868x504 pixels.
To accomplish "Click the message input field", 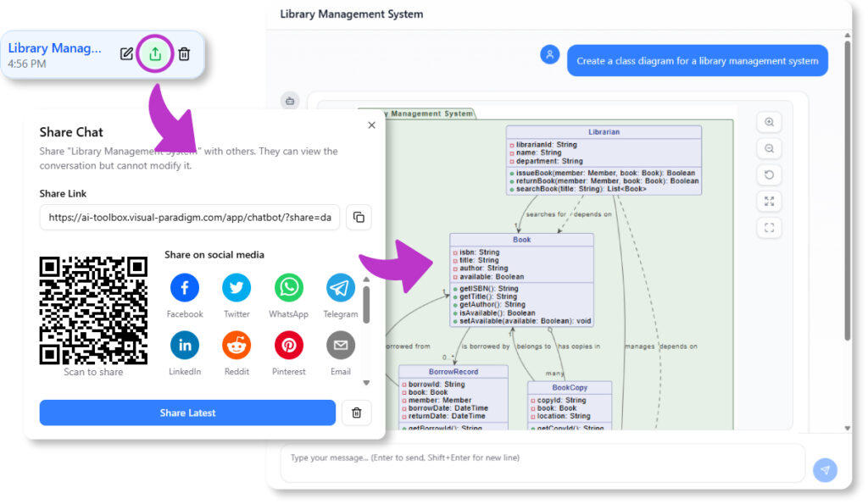I will [542, 462].
